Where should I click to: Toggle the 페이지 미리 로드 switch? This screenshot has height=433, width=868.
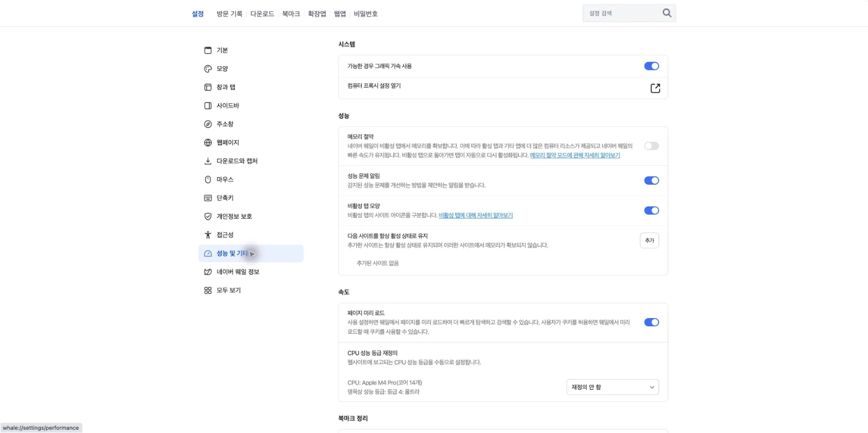(652, 322)
